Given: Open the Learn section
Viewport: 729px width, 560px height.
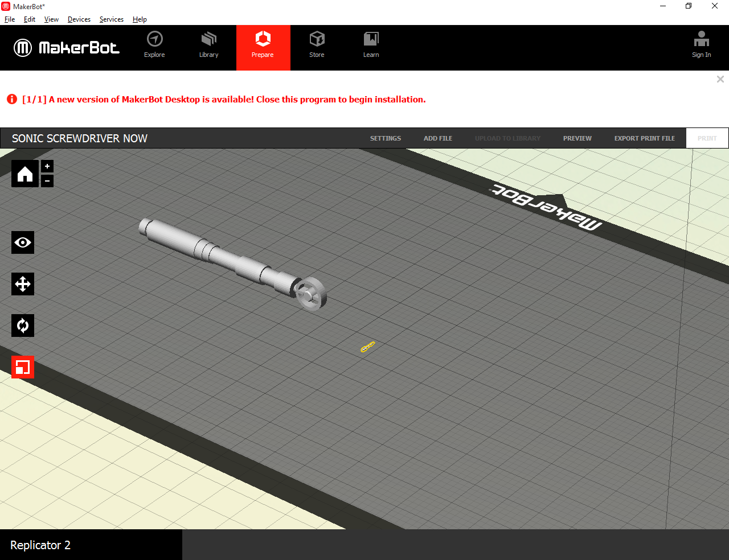Looking at the screenshot, I should (x=371, y=46).
